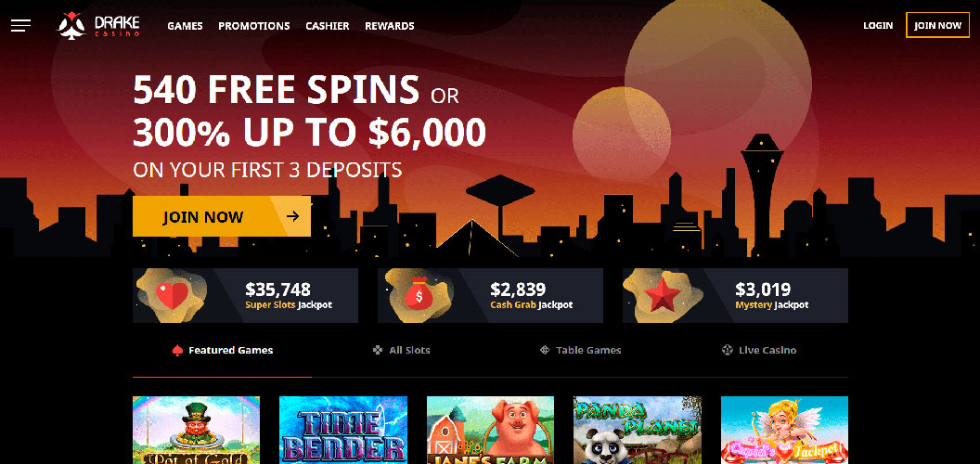Click the outlined Join Now header button

[x=937, y=26]
